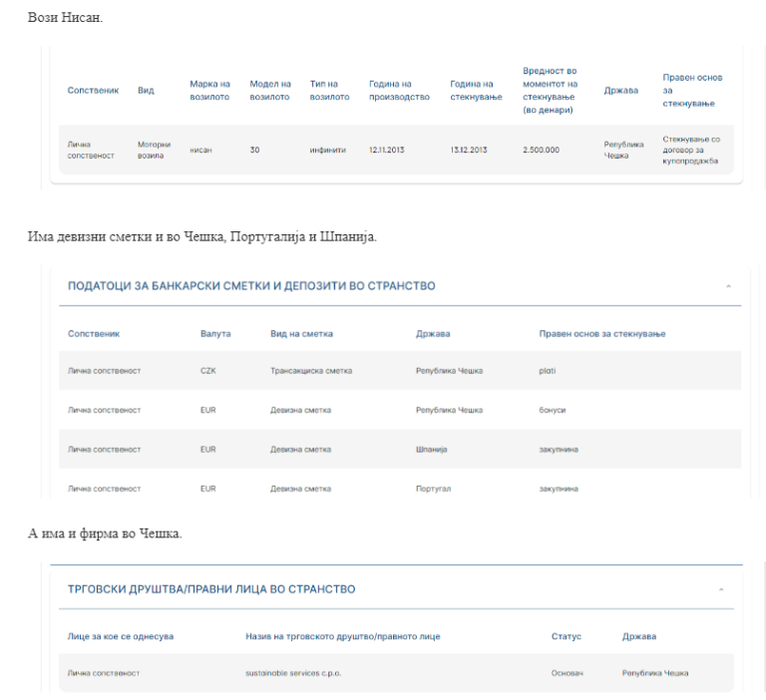Image resolution: width=766 pixels, height=700 pixels.
Task: Select the Марка на возилото column header
Action: tap(209, 91)
